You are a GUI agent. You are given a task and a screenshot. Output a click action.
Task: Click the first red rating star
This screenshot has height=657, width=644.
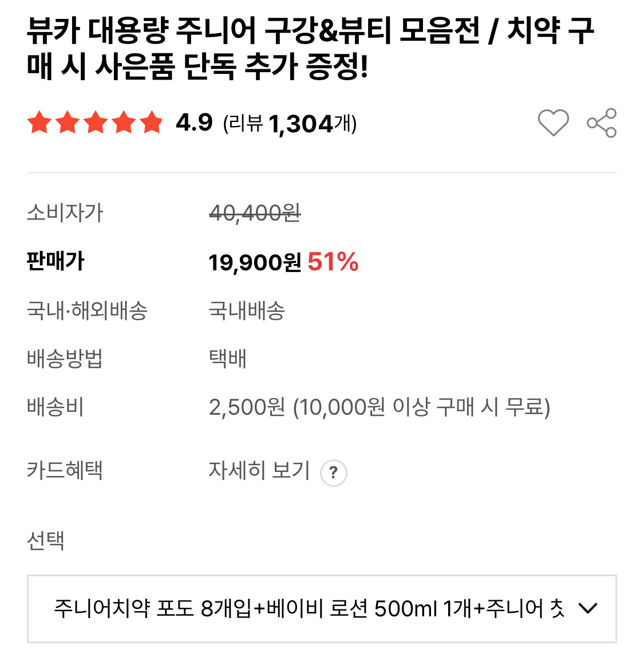click(x=39, y=123)
